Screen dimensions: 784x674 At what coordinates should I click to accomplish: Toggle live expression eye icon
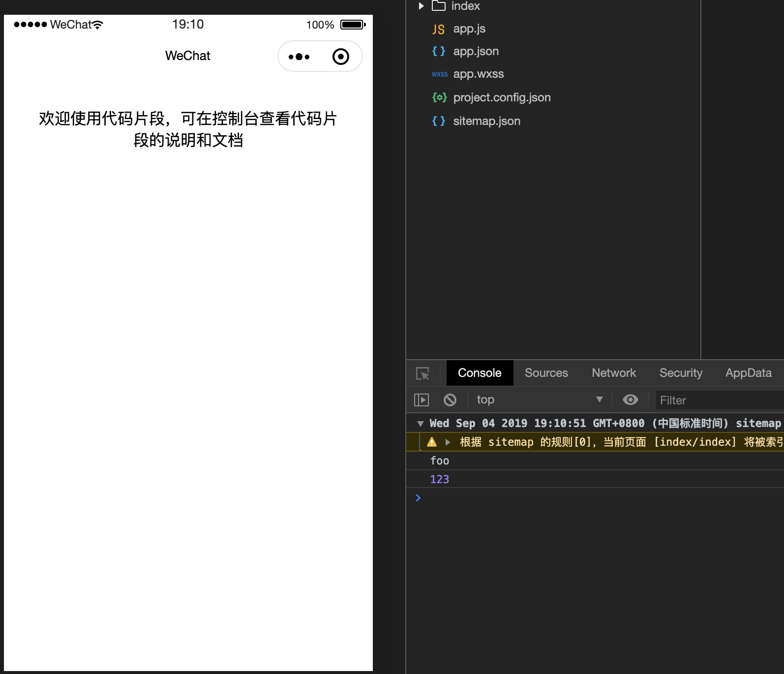tap(630, 400)
